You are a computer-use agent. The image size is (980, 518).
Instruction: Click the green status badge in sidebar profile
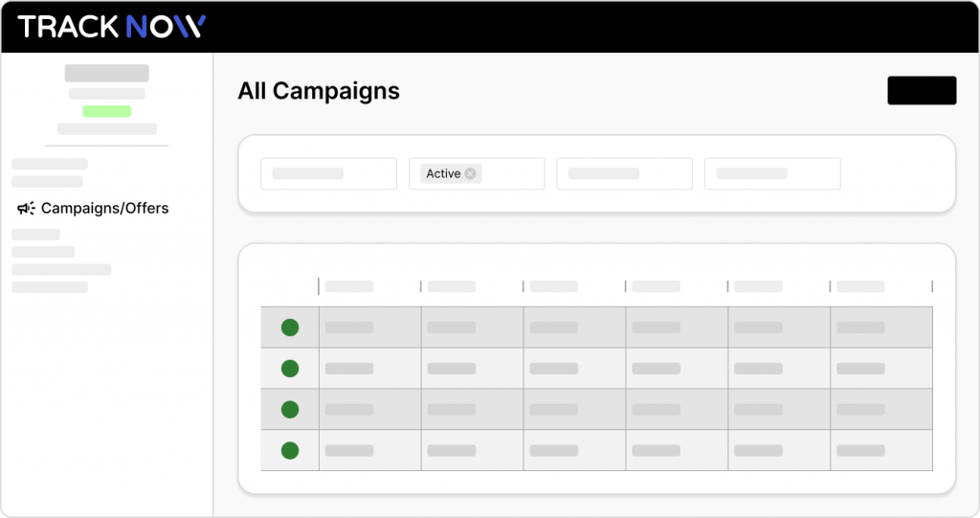coord(107,111)
